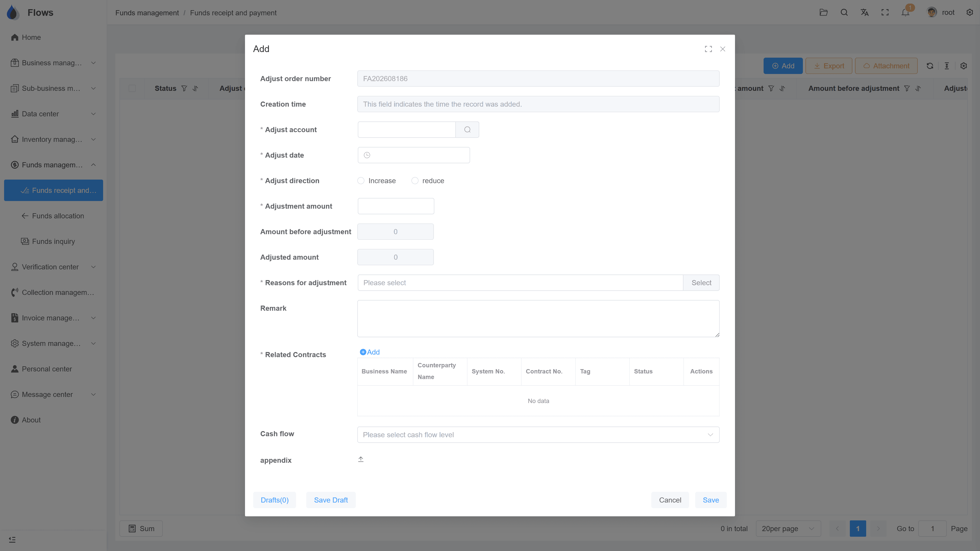Open About menu item
Image resolution: width=980 pixels, height=551 pixels.
pyautogui.click(x=53, y=420)
